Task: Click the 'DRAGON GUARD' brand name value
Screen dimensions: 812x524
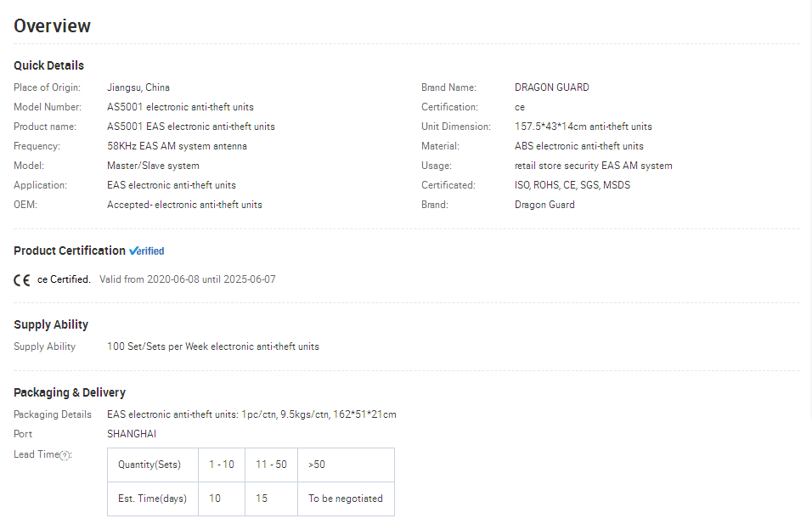Action: click(x=552, y=87)
